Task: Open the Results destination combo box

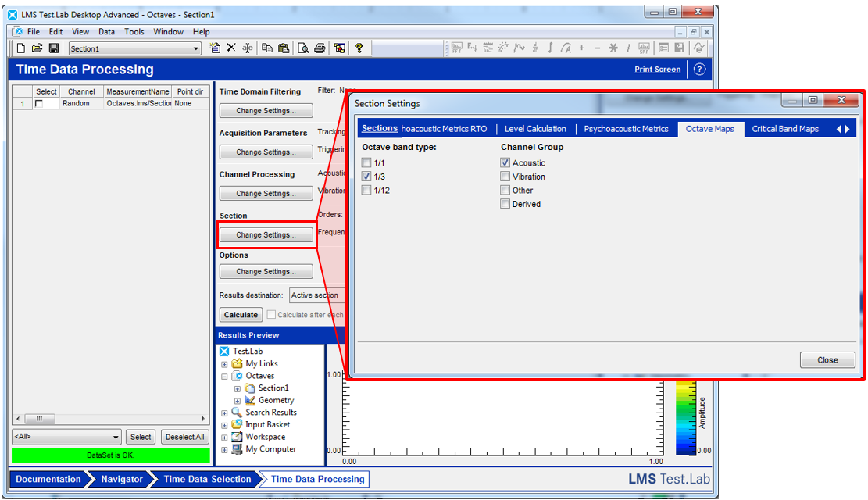Action: [x=317, y=295]
